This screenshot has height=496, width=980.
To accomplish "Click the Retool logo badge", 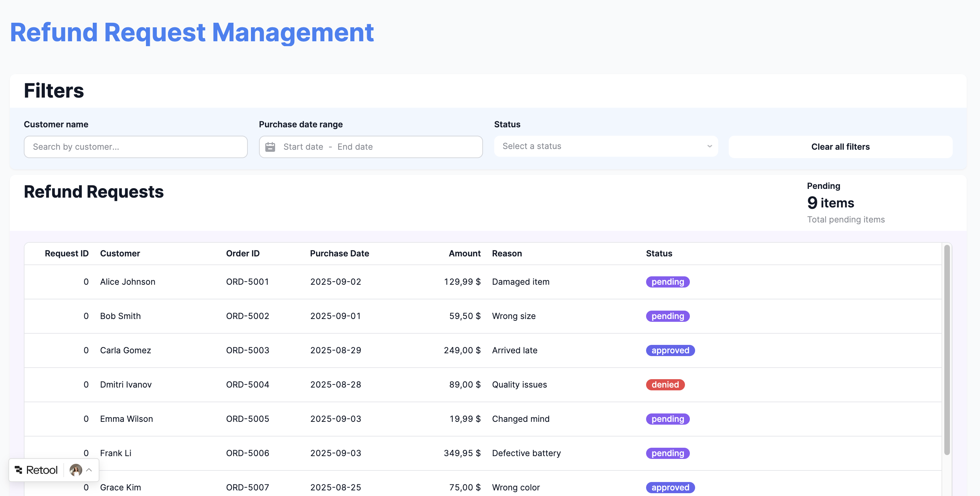I will 36,470.
